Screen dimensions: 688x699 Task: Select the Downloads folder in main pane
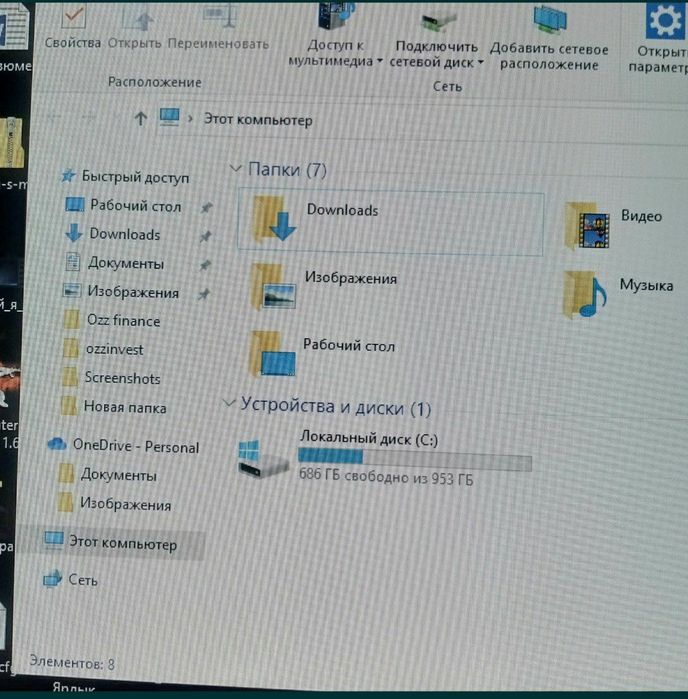click(x=391, y=224)
